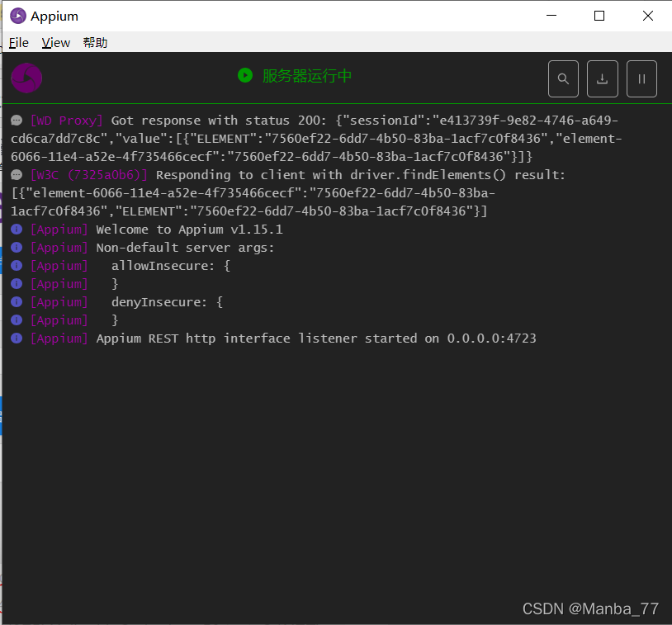
Task: Click the 服务器运行中 status text
Action: click(x=307, y=76)
